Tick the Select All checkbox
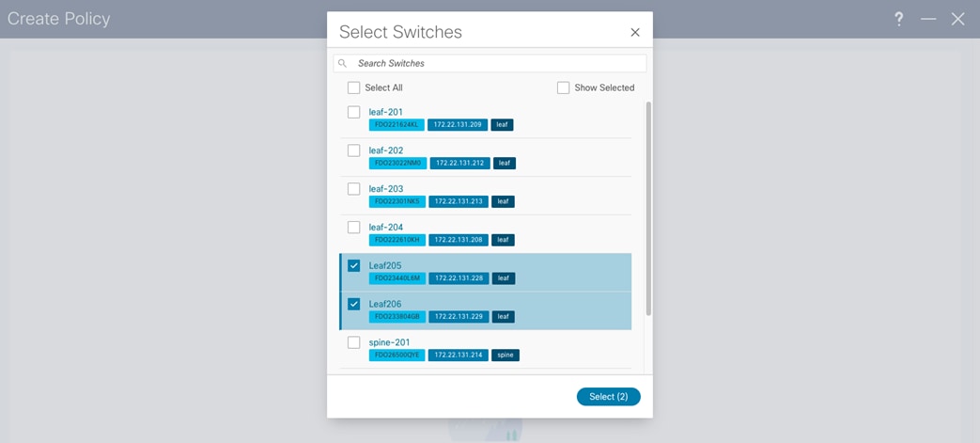The image size is (980, 443). [x=353, y=87]
